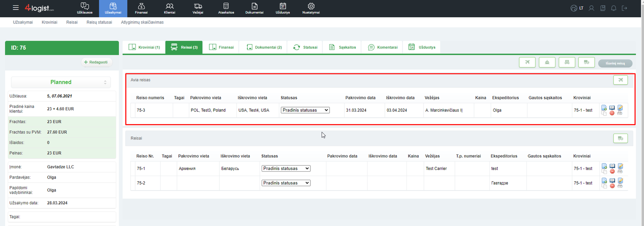This screenshot has width=644, height=226.
Task: Click truck button in Reisai section header
Action: click(x=621, y=138)
